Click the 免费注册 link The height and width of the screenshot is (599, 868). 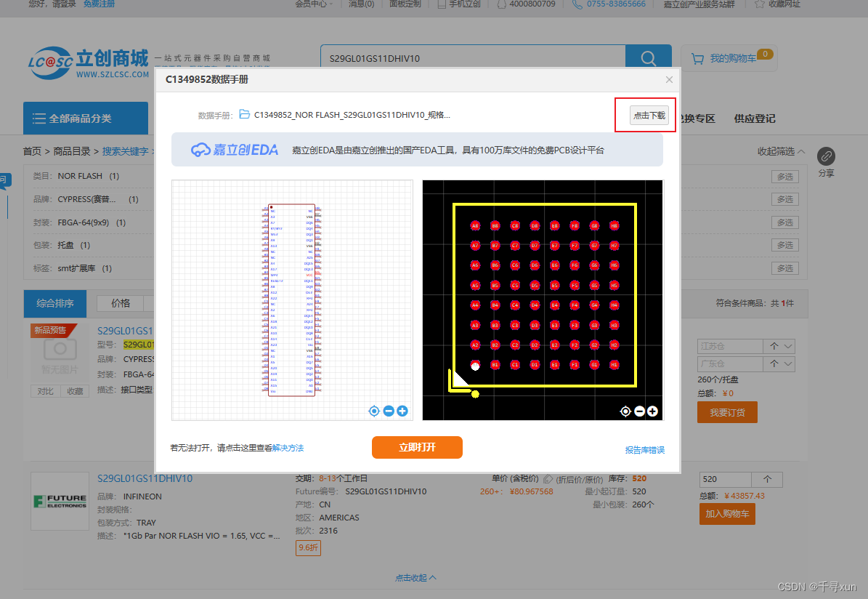tap(99, 4)
